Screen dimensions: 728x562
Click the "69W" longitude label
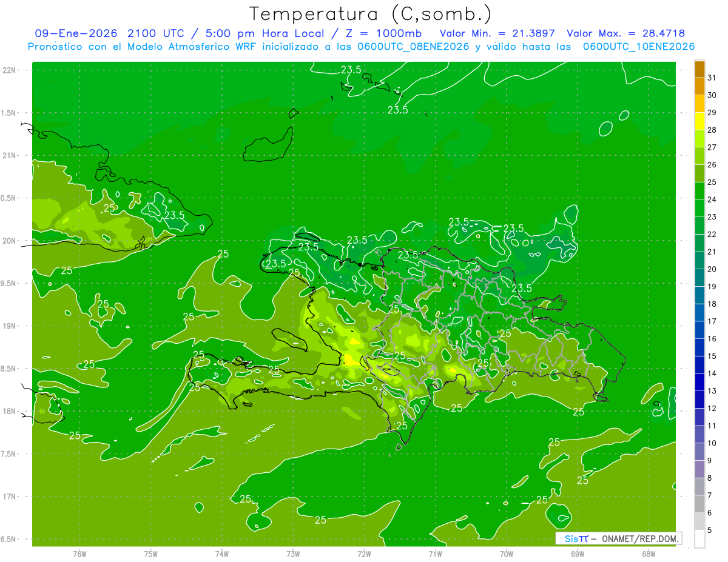tap(578, 554)
